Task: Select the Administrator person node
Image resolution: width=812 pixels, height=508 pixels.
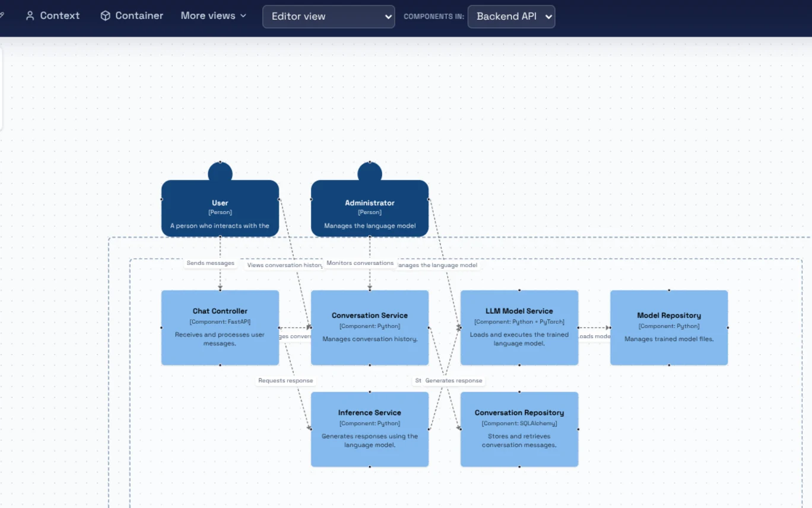Action: pyautogui.click(x=370, y=208)
